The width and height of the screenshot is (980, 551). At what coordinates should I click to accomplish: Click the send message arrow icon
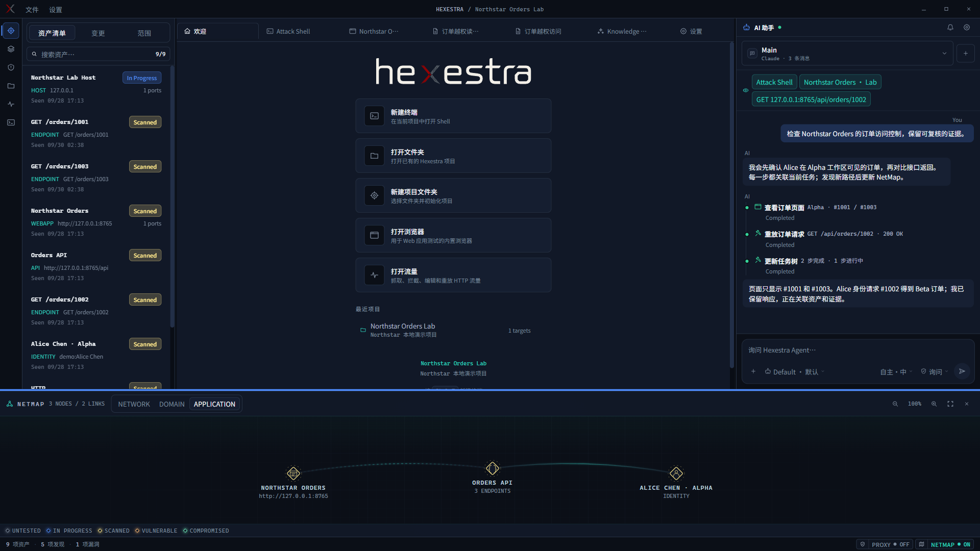click(x=962, y=371)
